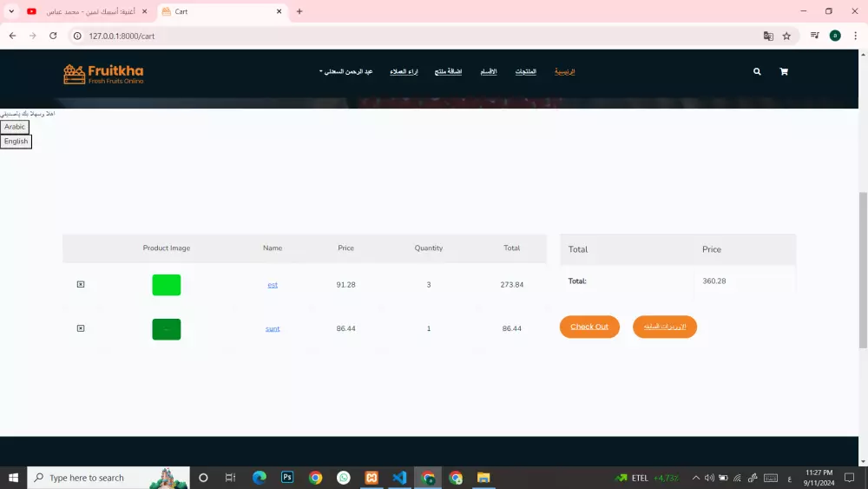Open tab search dropdown arrow
Image resolution: width=868 pixels, height=489 pixels.
click(11, 11)
